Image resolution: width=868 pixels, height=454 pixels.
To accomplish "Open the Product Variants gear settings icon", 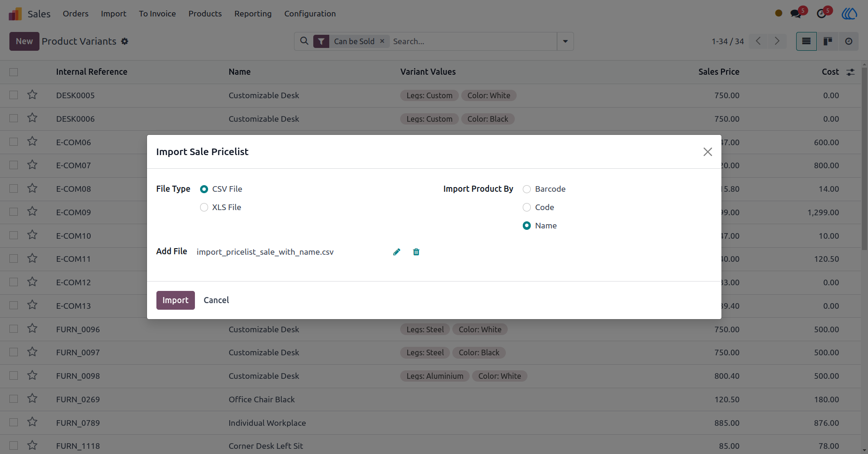I will pos(124,41).
